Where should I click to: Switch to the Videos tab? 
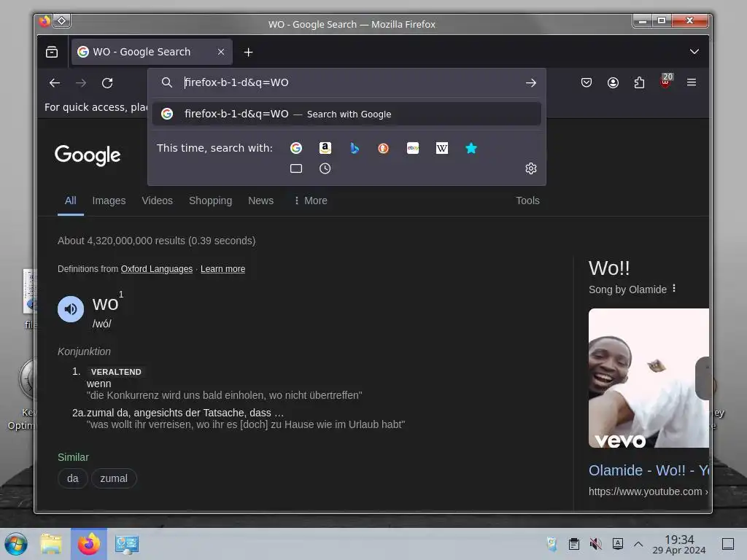coord(158,201)
